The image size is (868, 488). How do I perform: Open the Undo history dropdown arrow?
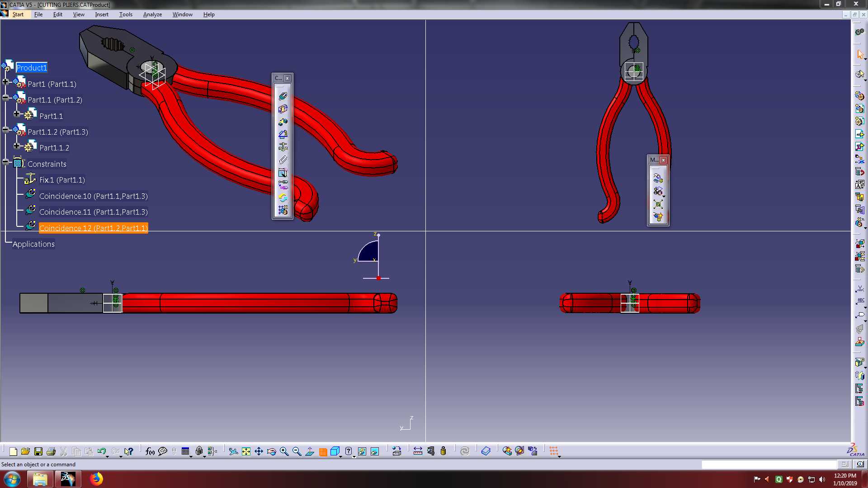point(107,456)
